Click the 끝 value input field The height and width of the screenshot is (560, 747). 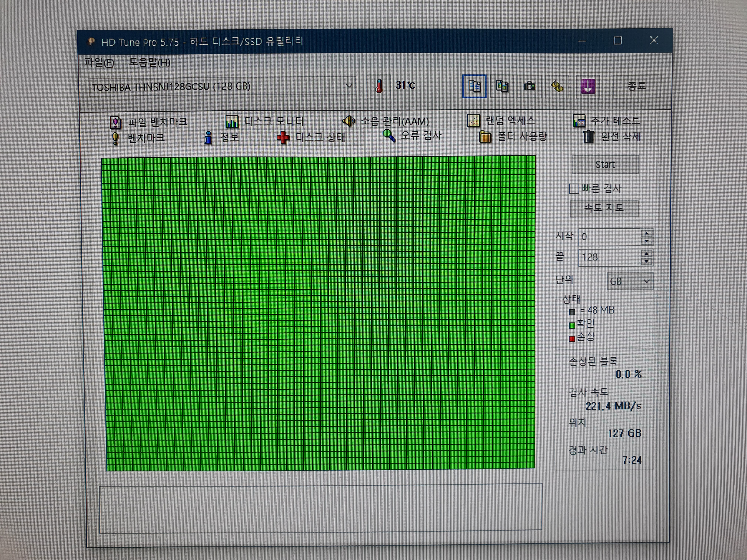pos(610,258)
